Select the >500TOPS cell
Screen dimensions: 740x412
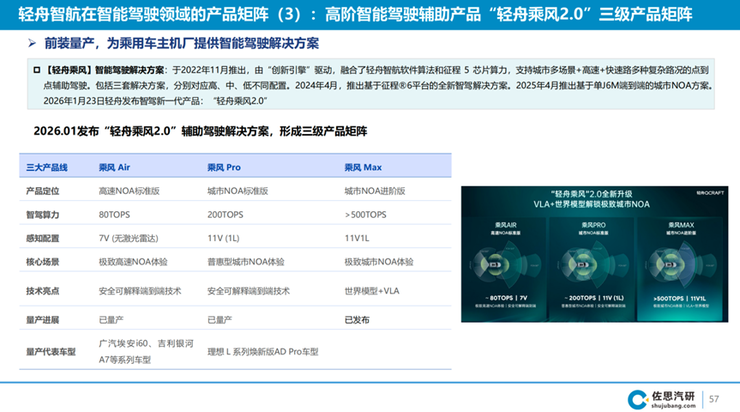tap(365, 214)
